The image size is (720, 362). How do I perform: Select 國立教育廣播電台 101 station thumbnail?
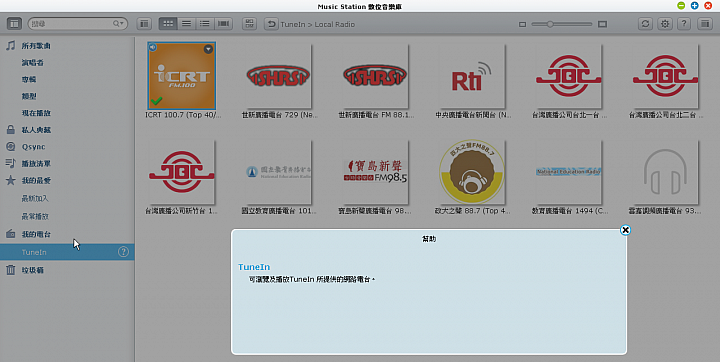278,172
